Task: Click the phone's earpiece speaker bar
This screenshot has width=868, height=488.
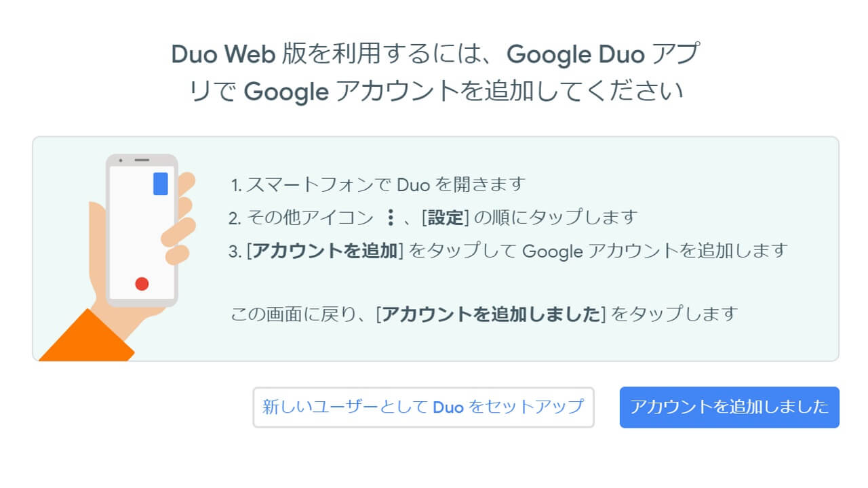Action: point(142,161)
